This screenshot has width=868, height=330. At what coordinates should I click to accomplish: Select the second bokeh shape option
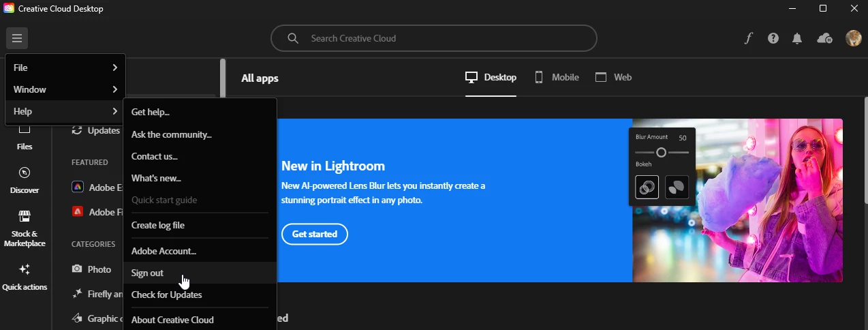pyautogui.click(x=677, y=187)
